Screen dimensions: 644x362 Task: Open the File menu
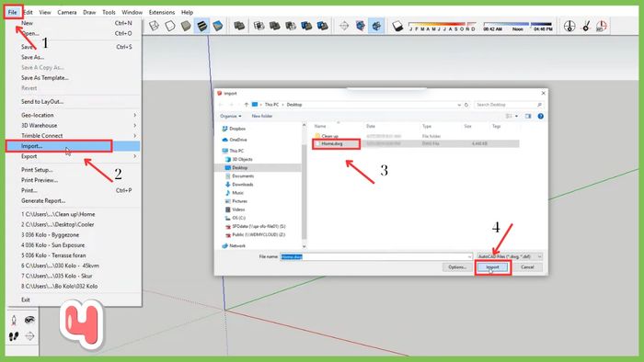[12, 12]
